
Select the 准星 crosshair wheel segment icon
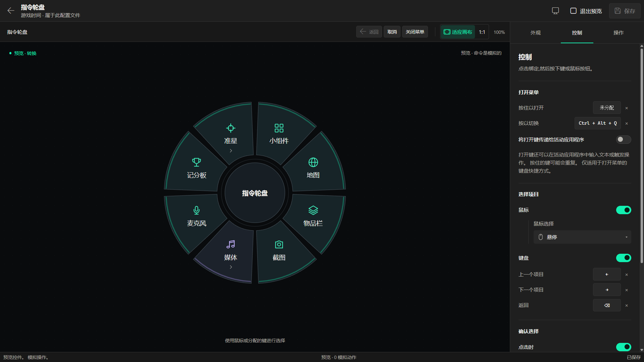pyautogui.click(x=230, y=128)
